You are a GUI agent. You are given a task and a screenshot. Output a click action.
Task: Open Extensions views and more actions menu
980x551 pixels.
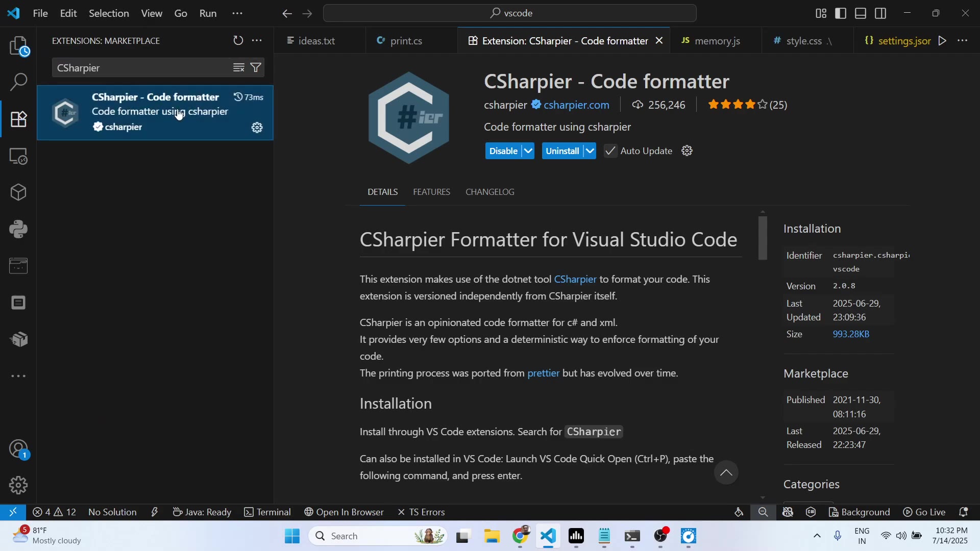point(258,40)
